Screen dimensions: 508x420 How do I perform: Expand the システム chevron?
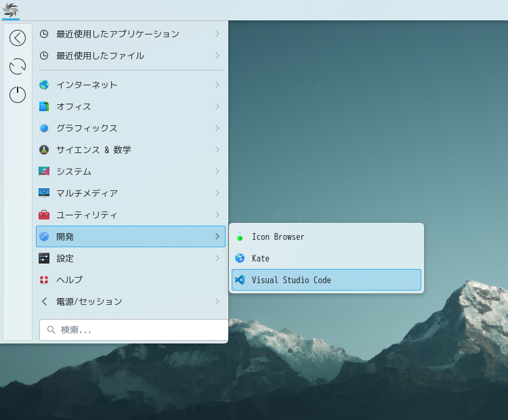pyautogui.click(x=217, y=171)
